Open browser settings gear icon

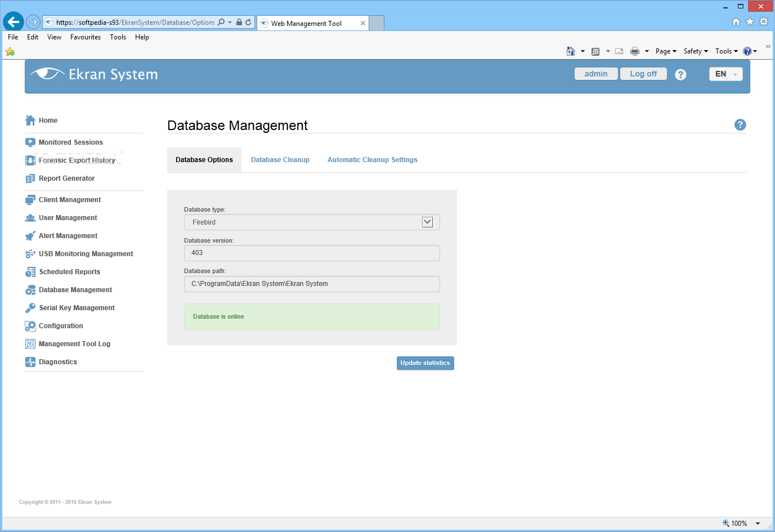[764, 21]
